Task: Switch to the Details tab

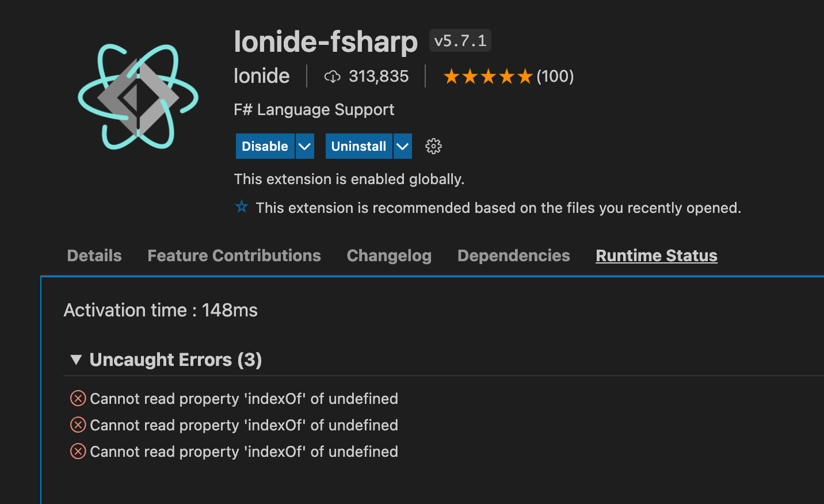Action: 94,255
